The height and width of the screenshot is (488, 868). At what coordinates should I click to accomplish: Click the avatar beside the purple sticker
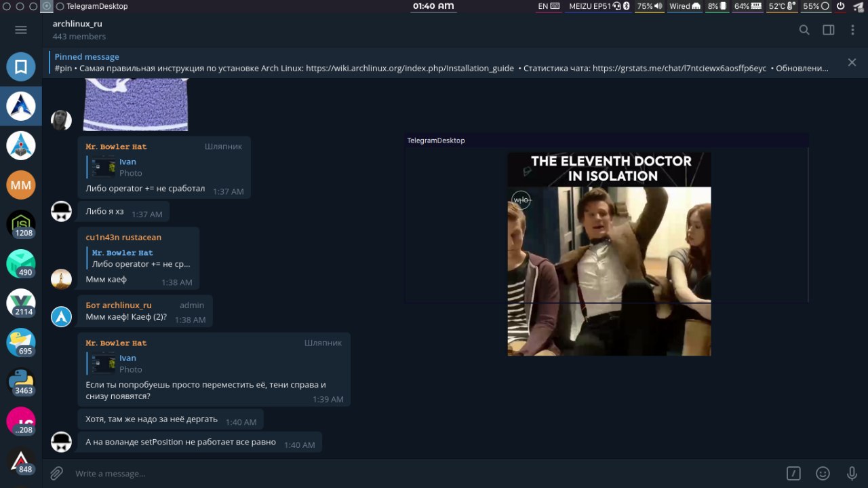pyautogui.click(x=62, y=120)
